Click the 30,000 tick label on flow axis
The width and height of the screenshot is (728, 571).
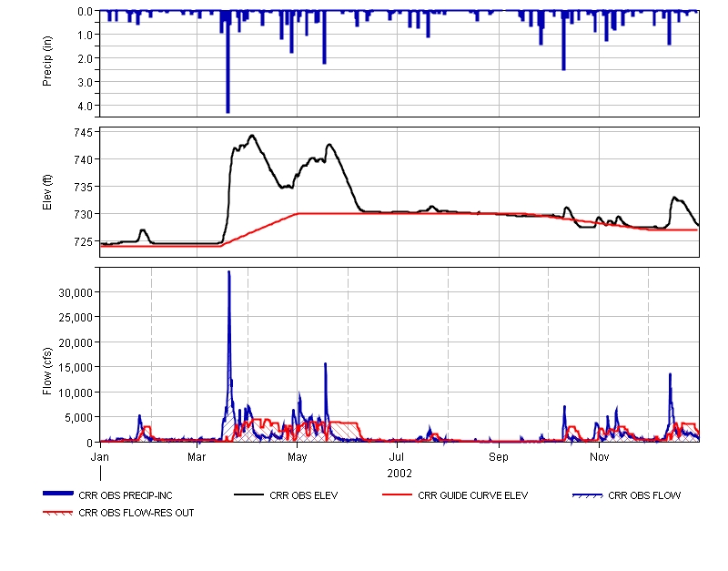pos(76,292)
